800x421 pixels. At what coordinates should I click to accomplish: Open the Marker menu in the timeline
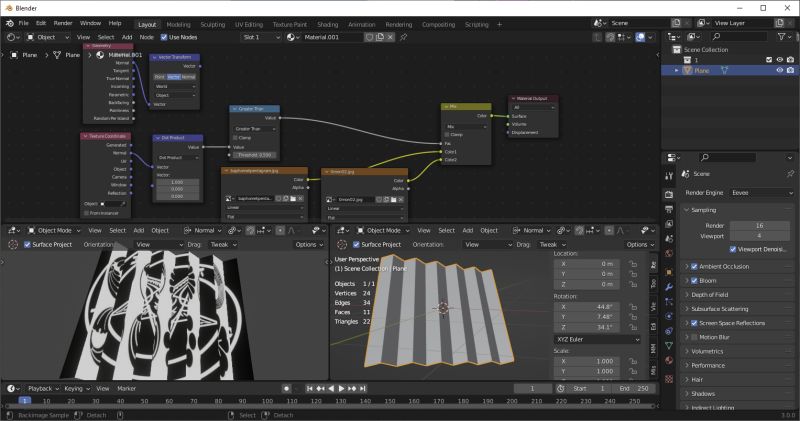[x=127, y=389]
